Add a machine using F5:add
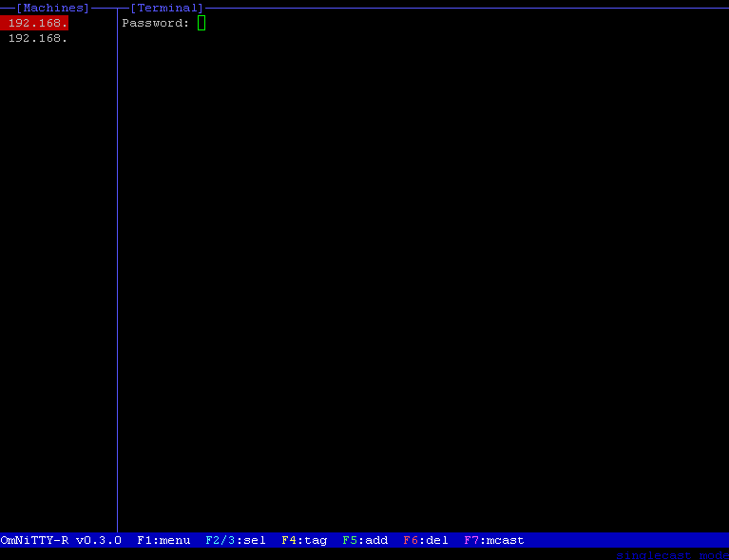This screenshot has width=729, height=560. [365, 540]
